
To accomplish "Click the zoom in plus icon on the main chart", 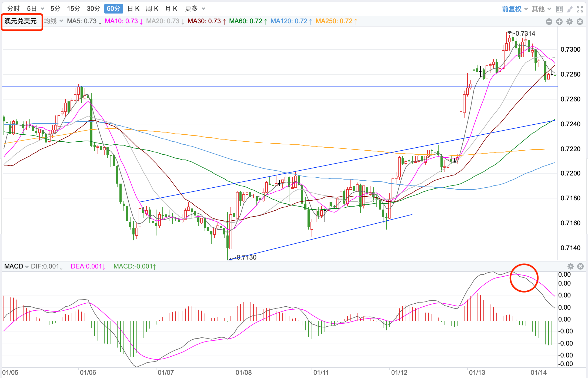I will click(559, 22).
